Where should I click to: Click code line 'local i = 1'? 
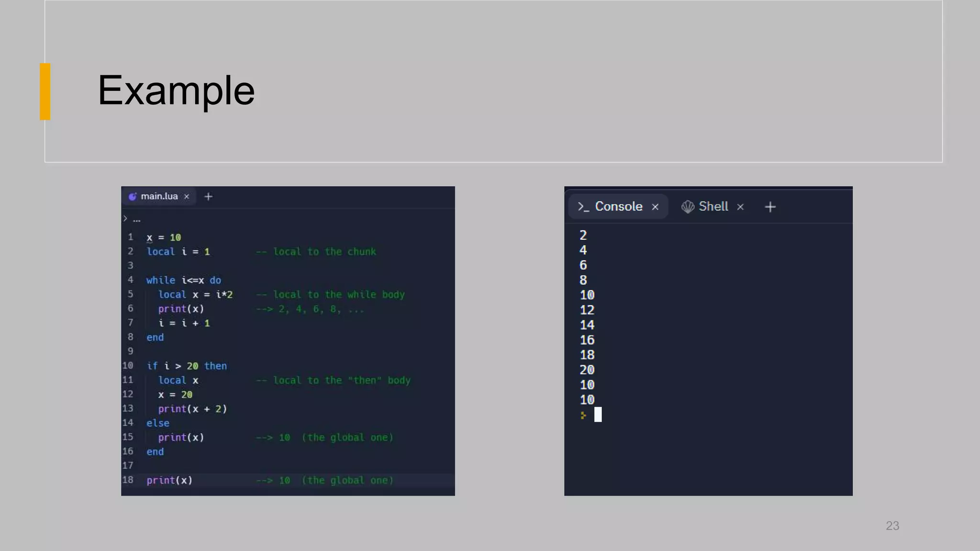(178, 252)
